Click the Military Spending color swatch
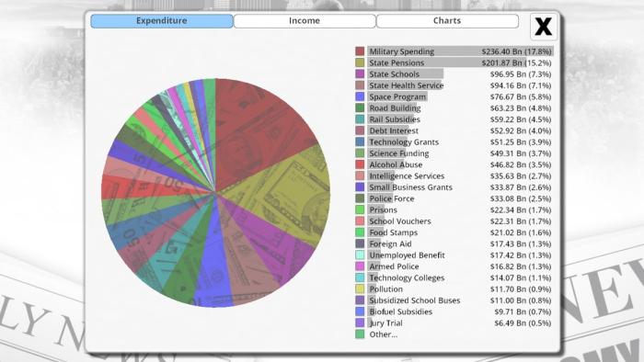This screenshot has width=644, height=362. point(360,51)
